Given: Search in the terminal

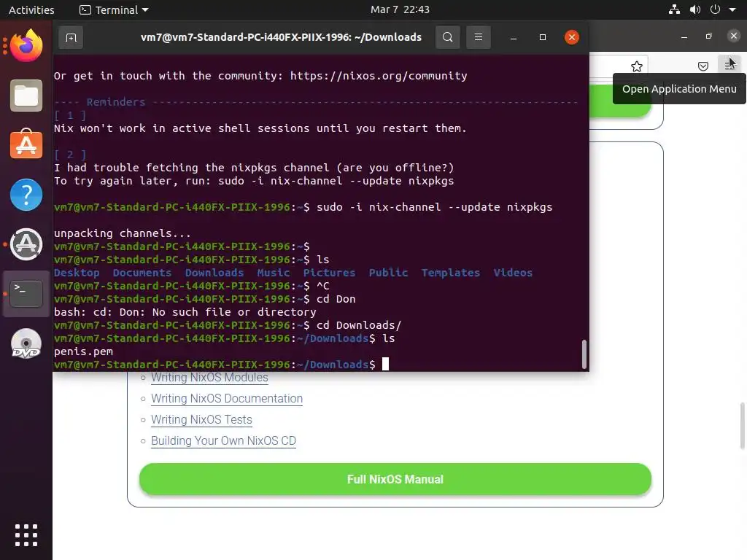Looking at the screenshot, I should click(447, 37).
